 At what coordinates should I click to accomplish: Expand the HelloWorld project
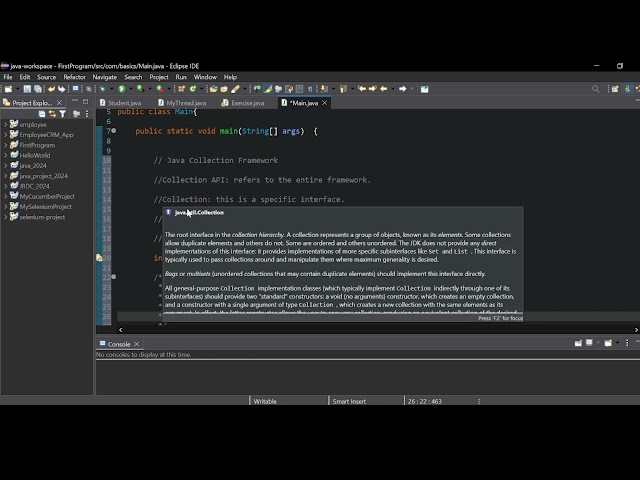pos(5,155)
